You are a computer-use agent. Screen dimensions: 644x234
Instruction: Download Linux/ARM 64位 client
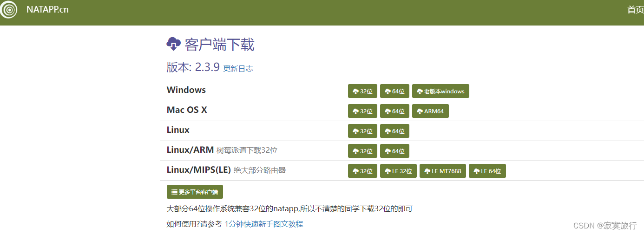click(394, 151)
